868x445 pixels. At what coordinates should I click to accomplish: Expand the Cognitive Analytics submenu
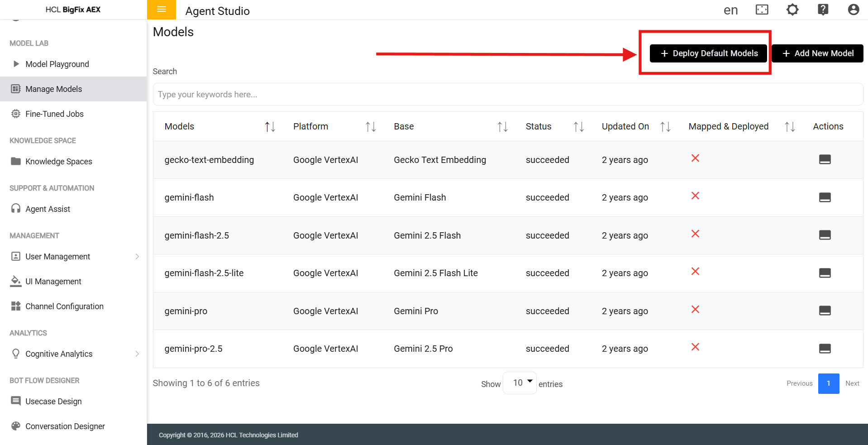click(x=137, y=354)
